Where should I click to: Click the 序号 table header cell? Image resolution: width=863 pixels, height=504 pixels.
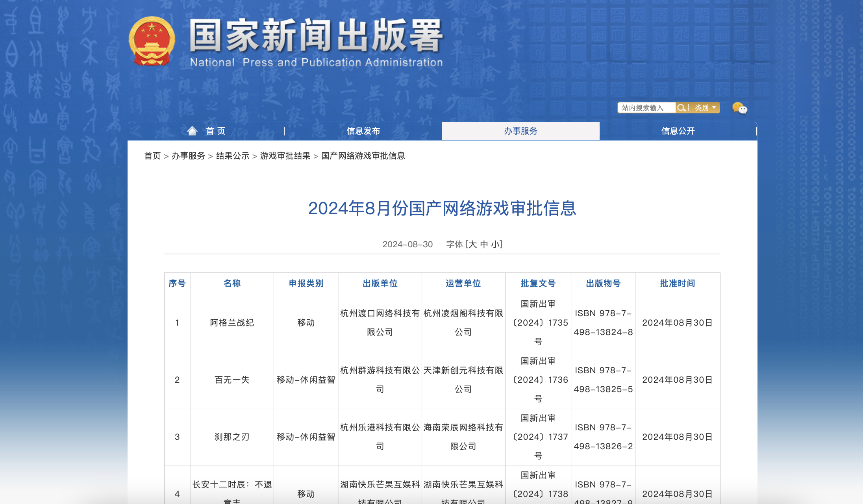point(178,283)
